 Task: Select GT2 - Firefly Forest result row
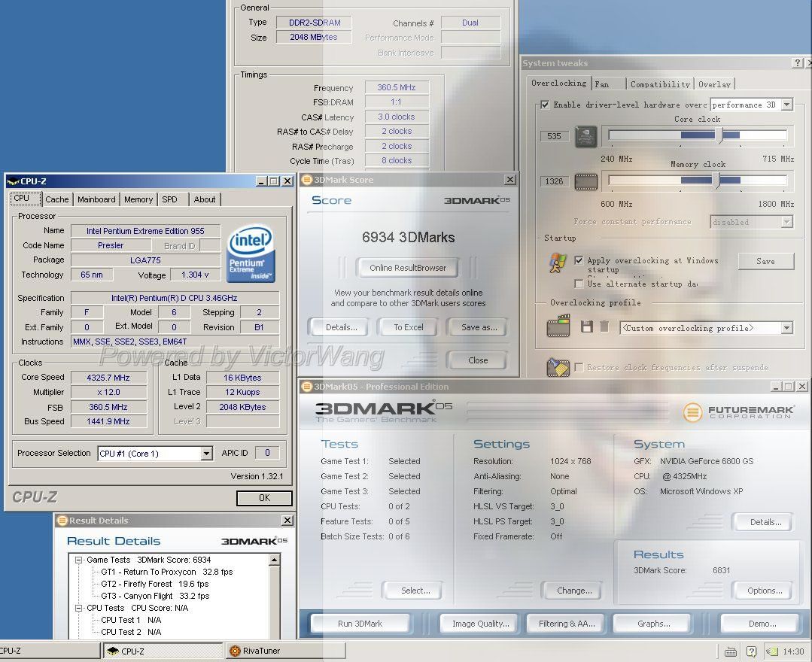[155, 584]
